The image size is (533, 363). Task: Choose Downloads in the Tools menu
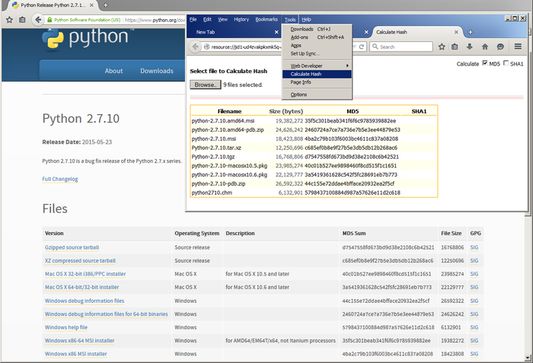click(x=317, y=29)
